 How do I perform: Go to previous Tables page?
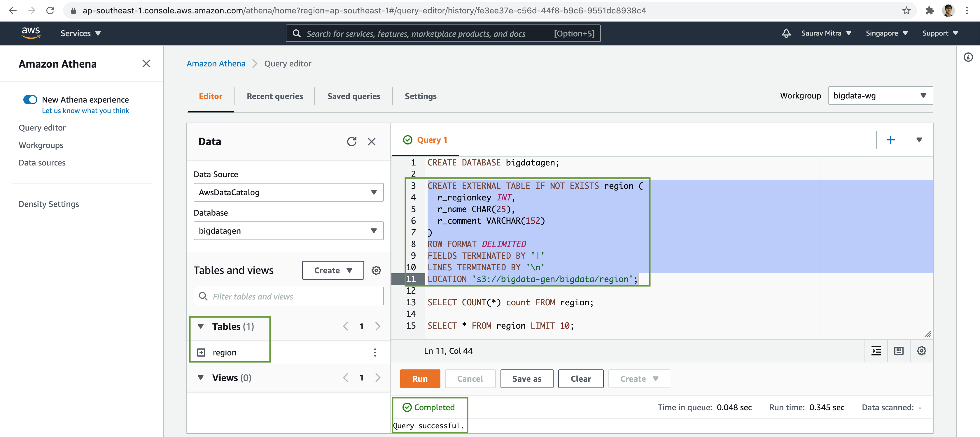click(x=345, y=326)
